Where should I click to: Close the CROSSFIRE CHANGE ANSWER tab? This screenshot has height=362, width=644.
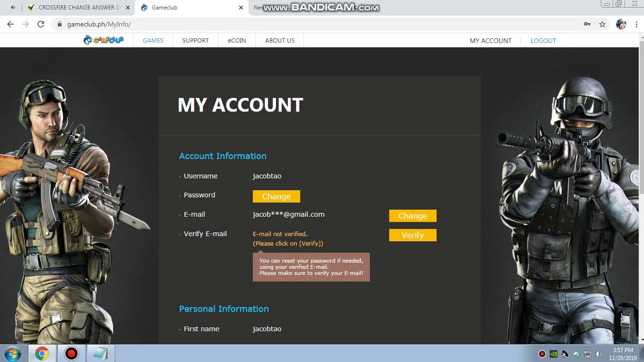pyautogui.click(x=127, y=8)
